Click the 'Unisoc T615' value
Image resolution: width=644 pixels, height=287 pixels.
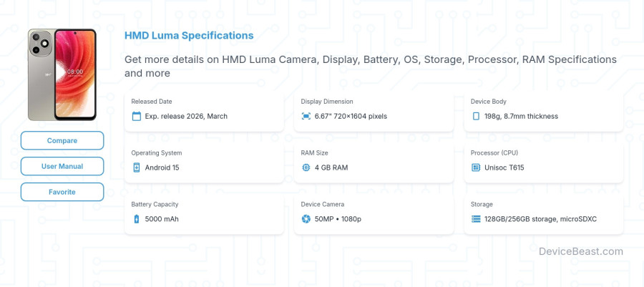504,167
